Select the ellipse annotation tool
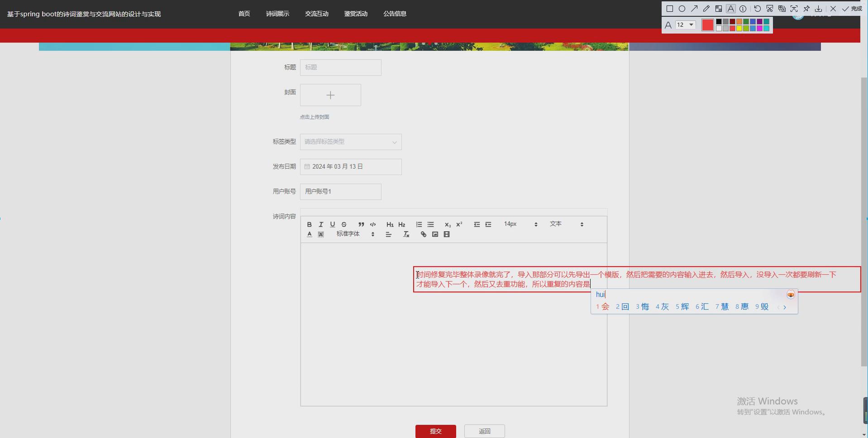The image size is (868, 438). 682,9
